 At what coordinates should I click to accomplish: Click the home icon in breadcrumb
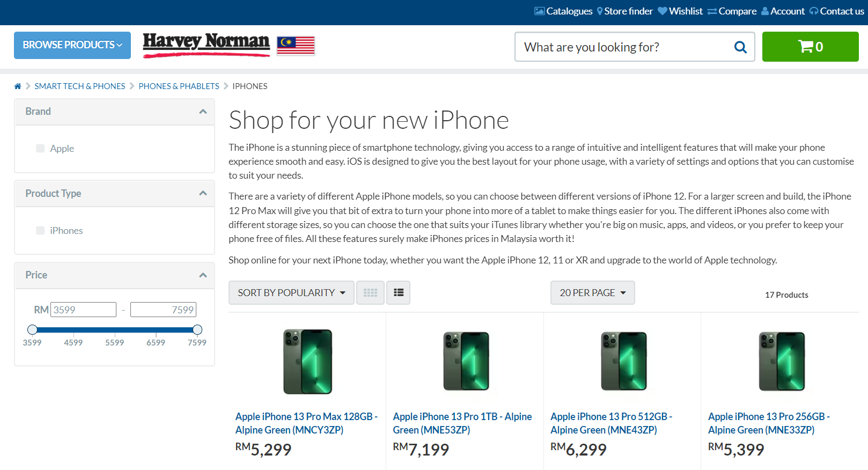click(18, 86)
